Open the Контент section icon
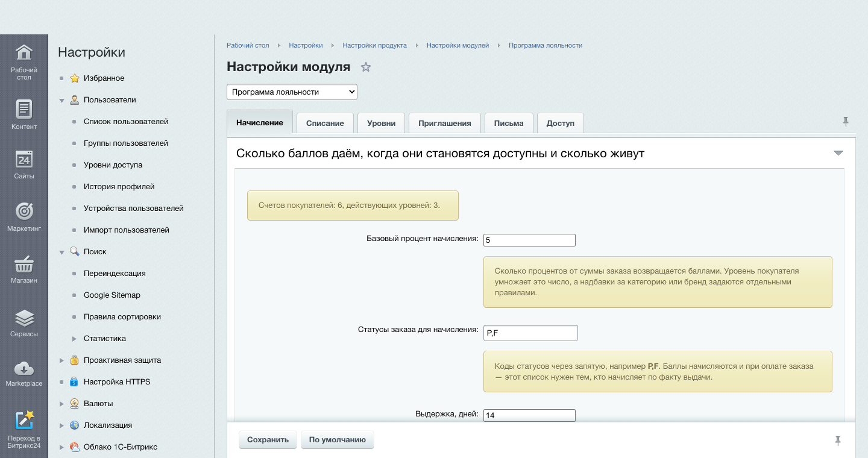 24,109
